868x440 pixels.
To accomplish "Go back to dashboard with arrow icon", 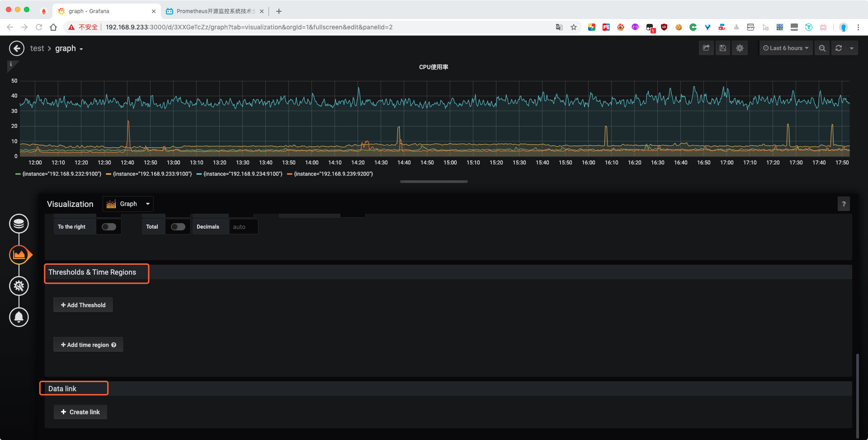I will point(17,48).
